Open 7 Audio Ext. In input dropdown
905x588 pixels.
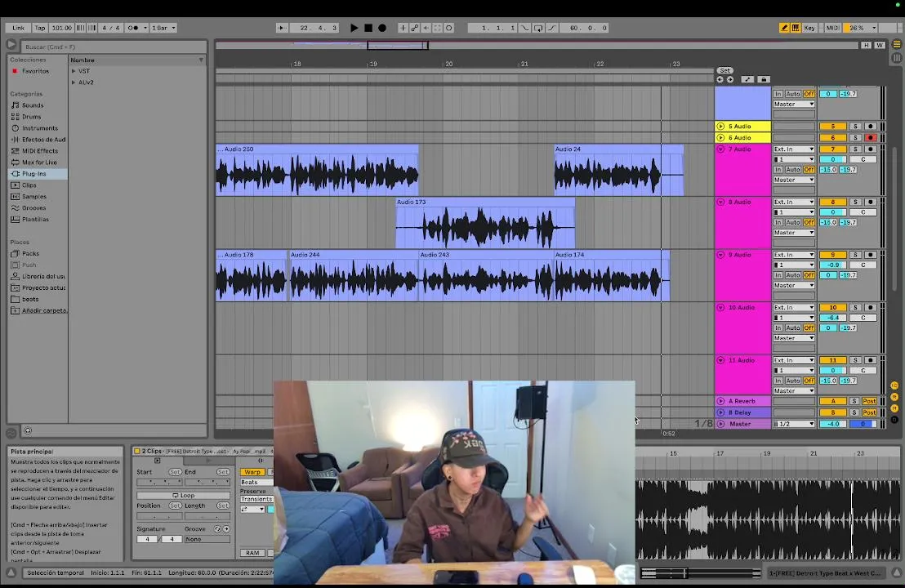pyautogui.click(x=794, y=149)
